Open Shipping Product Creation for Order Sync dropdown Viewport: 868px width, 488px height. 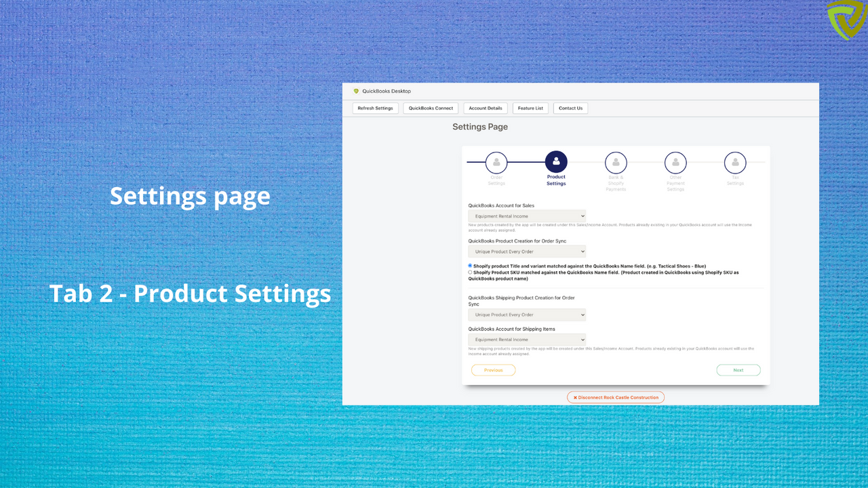(527, 314)
